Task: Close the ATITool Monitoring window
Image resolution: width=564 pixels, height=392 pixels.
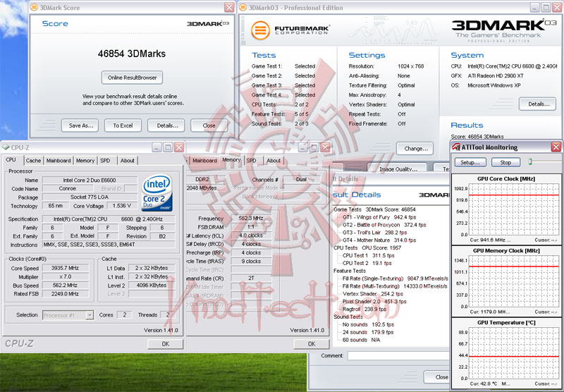Action: 556,147
